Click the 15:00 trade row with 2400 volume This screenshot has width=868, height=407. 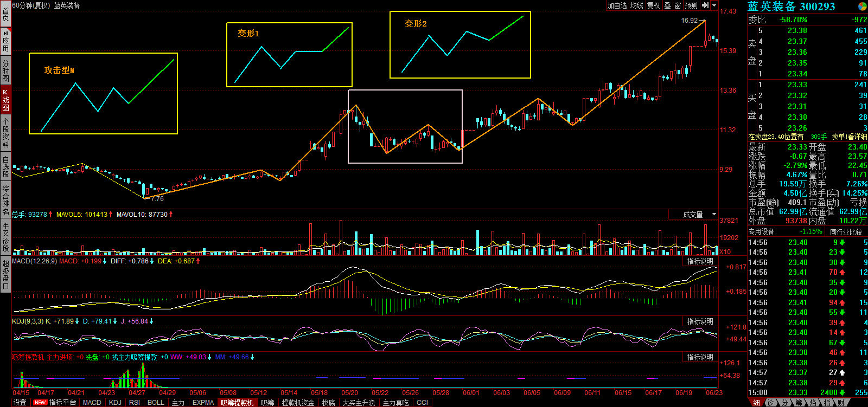[808, 392]
